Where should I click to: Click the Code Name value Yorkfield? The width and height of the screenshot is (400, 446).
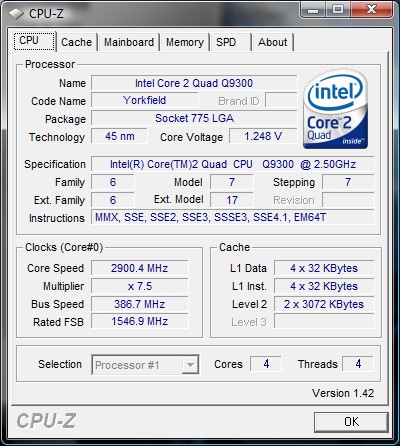coord(144,100)
